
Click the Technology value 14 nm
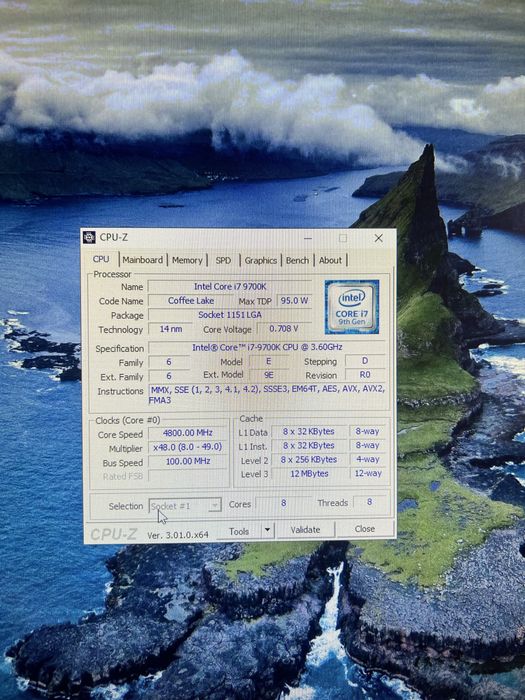171,329
